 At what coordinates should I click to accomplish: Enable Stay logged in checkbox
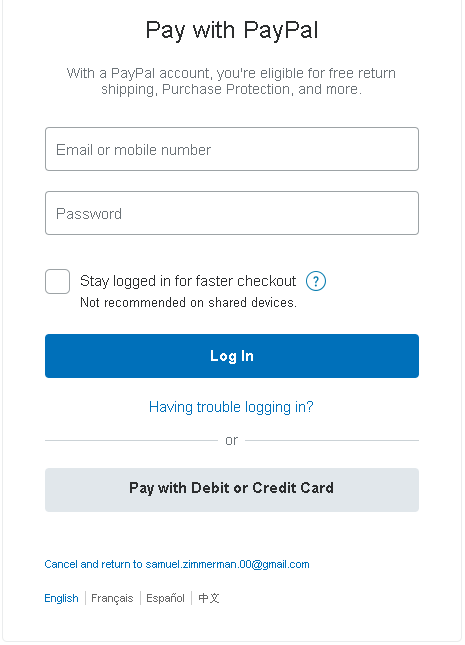pyautogui.click(x=58, y=281)
